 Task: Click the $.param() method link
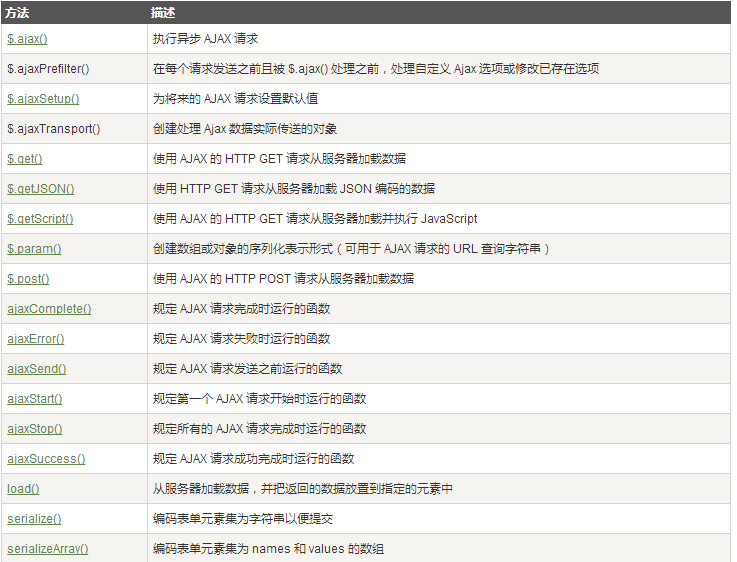(x=34, y=249)
